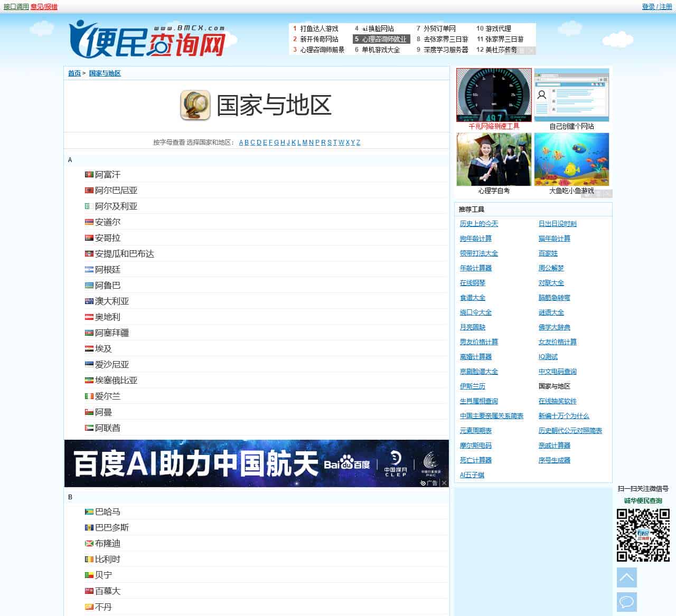Click the Bahamas flag icon beside 巴哈马

(x=89, y=511)
